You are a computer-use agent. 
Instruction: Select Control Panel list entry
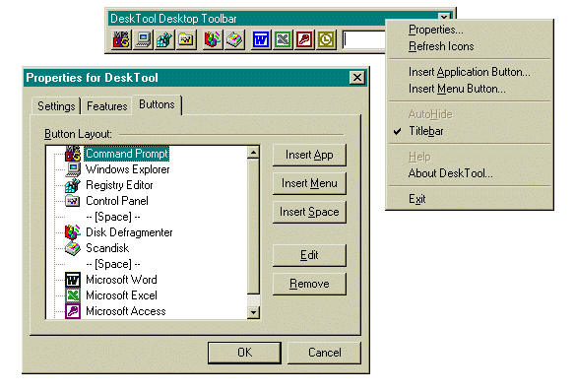[x=117, y=201]
